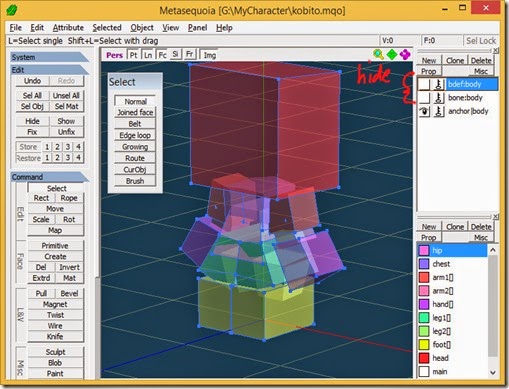
Task: Click New in the object panel
Action: coord(429,60)
